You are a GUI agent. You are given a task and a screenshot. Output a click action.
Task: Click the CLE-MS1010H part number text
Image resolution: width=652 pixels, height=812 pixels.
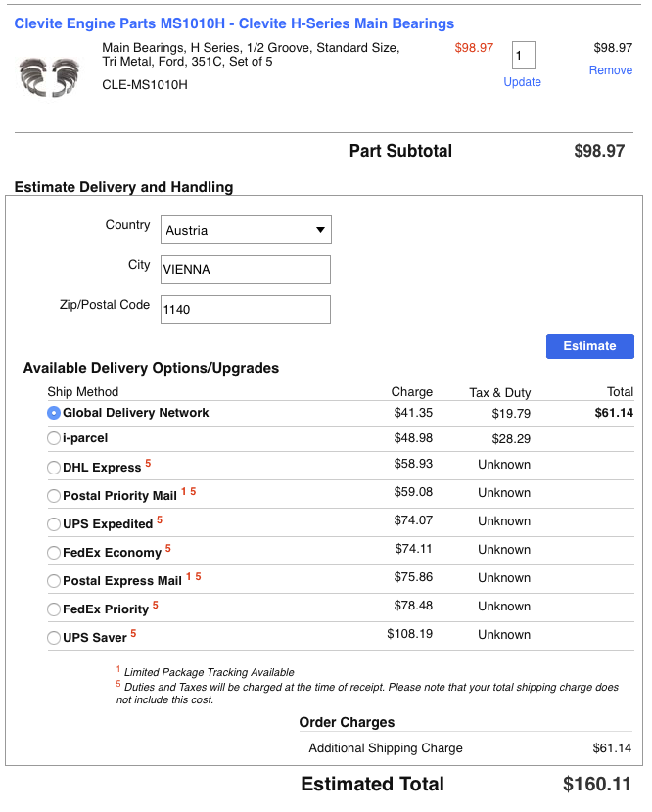145,85
